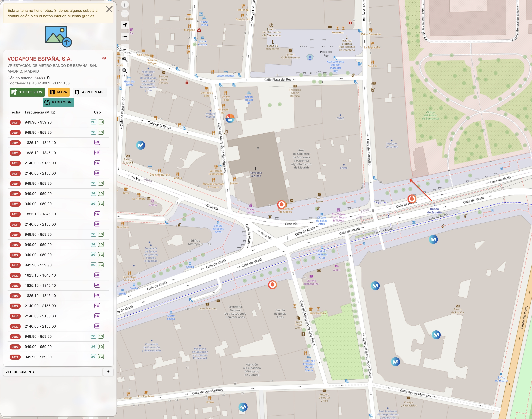Select the Mapa button
532x419 pixels.
pyautogui.click(x=59, y=92)
